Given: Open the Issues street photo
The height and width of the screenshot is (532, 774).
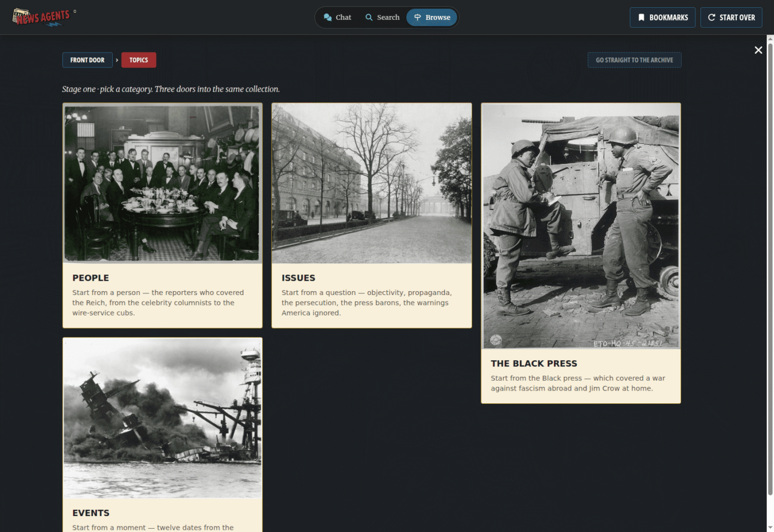Looking at the screenshot, I should [372, 183].
